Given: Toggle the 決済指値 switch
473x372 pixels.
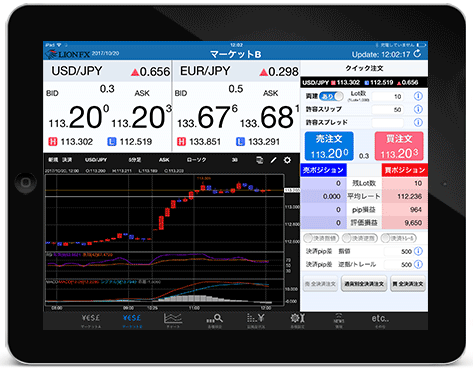Looking at the screenshot, I should tap(321, 238).
